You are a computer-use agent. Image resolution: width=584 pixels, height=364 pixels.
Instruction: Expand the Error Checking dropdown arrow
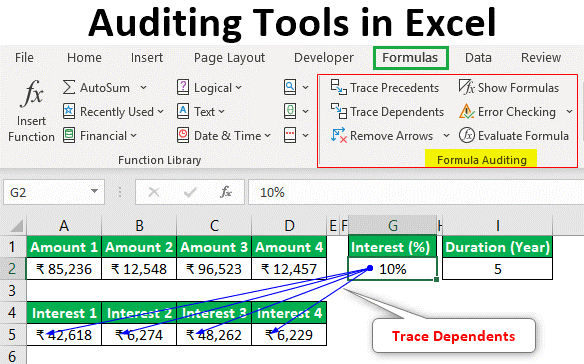click(x=569, y=111)
